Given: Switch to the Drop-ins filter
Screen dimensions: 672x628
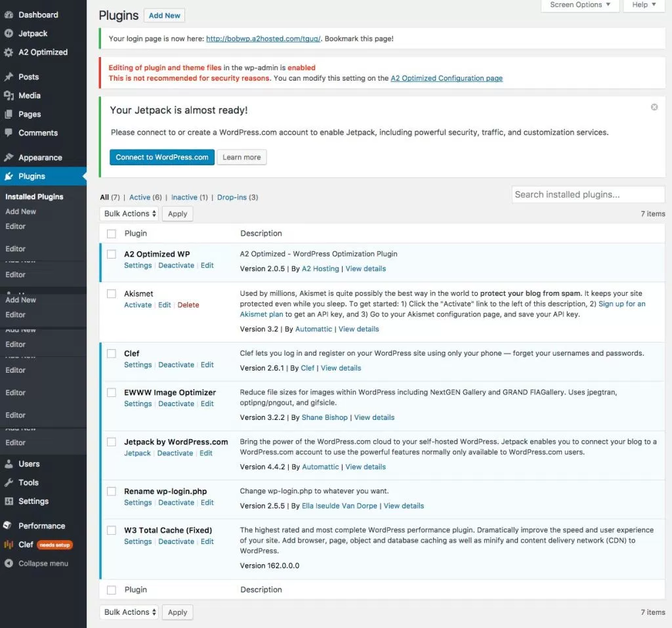Looking at the screenshot, I should click(x=232, y=197).
